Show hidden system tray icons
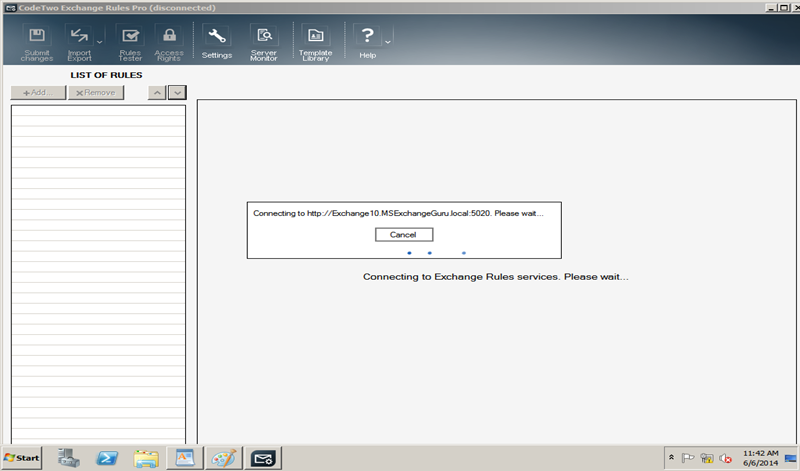The image size is (800, 471). [x=671, y=457]
